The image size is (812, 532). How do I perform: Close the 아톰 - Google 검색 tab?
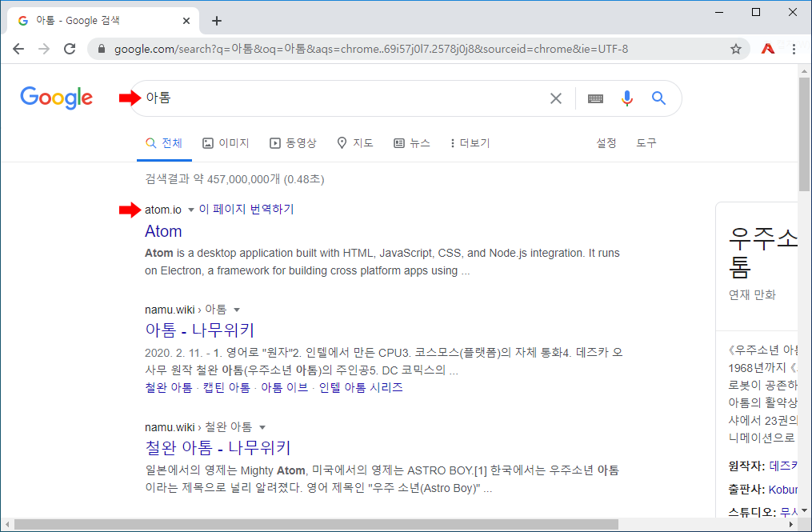pos(186,21)
